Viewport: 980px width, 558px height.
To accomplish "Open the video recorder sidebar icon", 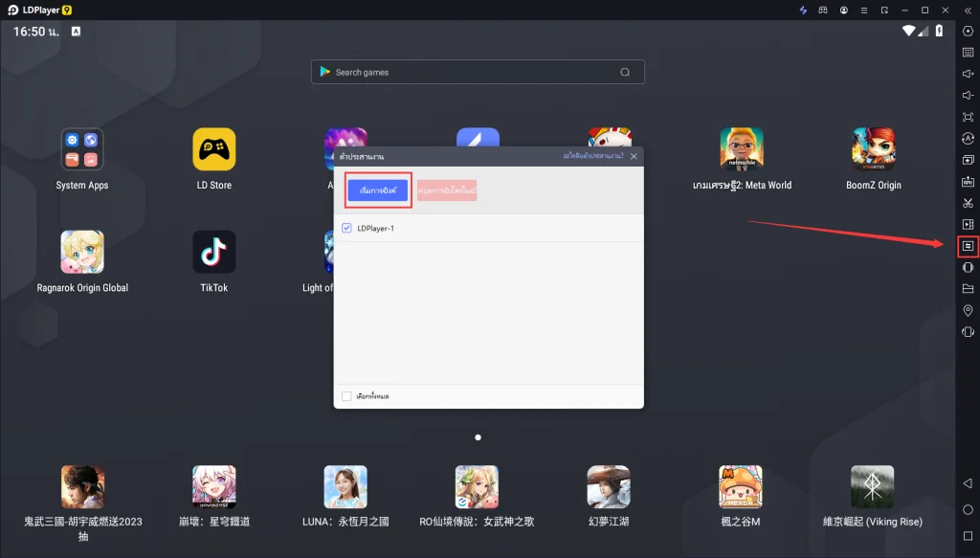I will 968,224.
